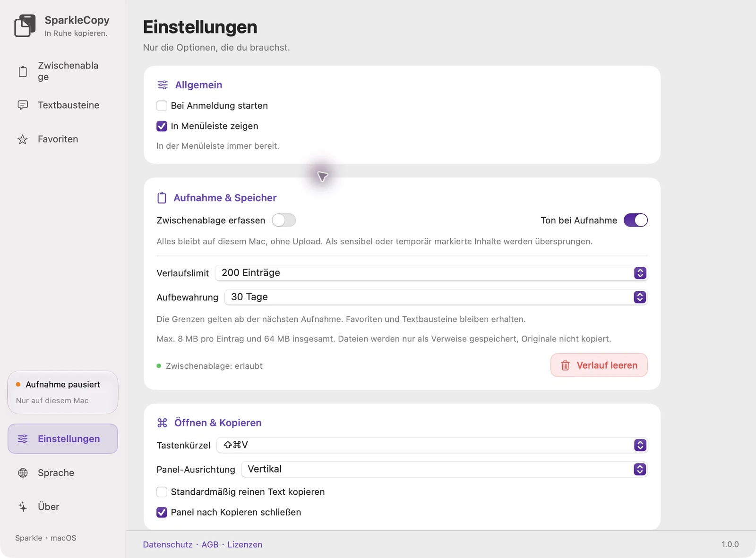Image resolution: width=756 pixels, height=558 pixels.
Task: Open the Zwischenablage section in sidebar
Action: click(x=63, y=71)
